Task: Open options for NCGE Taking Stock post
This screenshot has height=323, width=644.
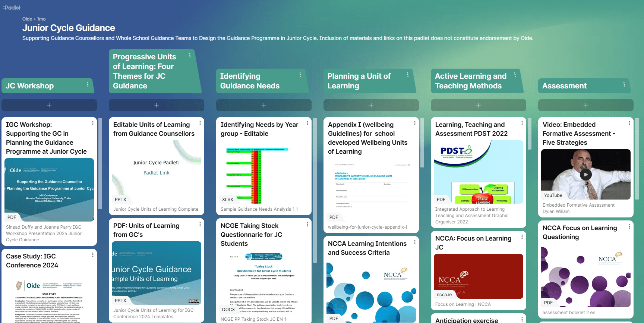Action: pyautogui.click(x=307, y=224)
